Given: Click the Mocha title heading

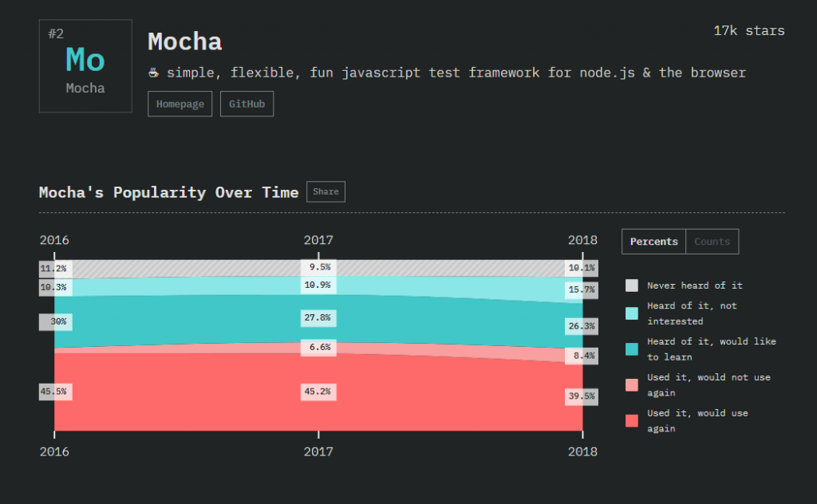Looking at the screenshot, I should (x=185, y=41).
